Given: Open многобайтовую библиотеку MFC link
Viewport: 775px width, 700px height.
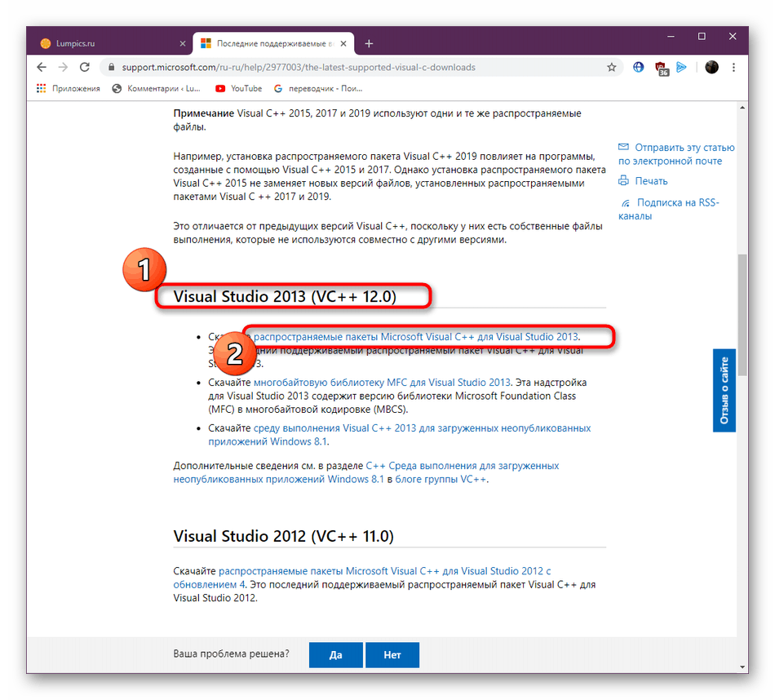Looking at the screenshot, I should 382,382.
